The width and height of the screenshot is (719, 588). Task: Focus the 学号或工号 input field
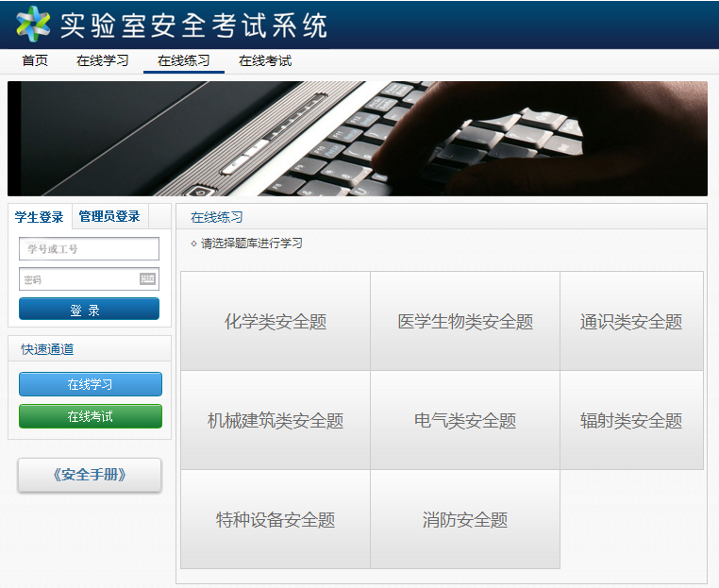tap(89, 248)
